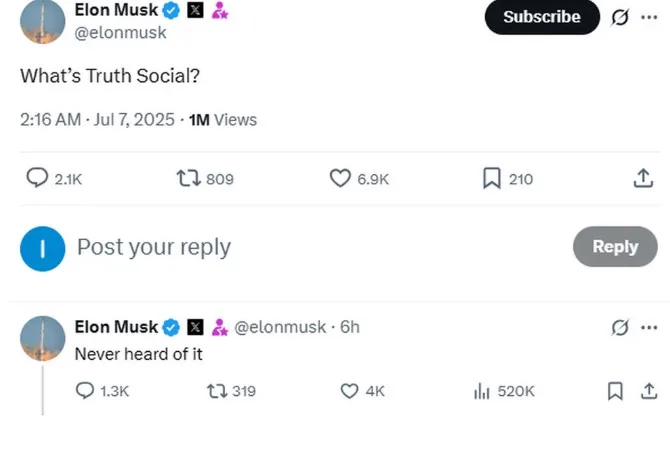Share the Never heard of it reply
Viewport: 670px width, 454px height.
coord(649,391)
